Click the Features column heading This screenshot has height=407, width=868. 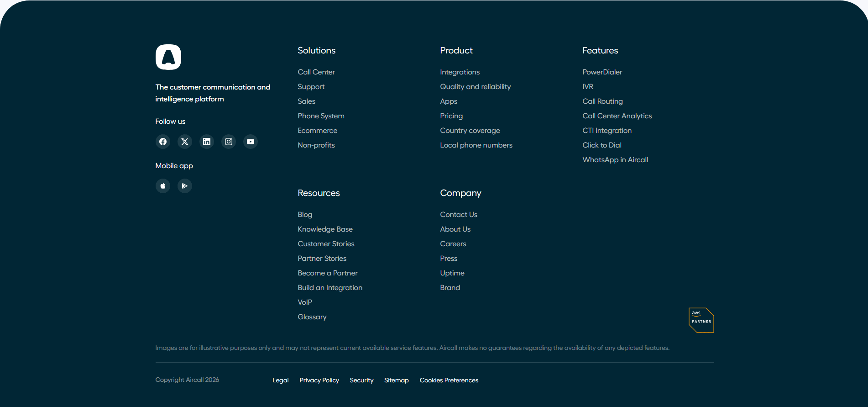point(600,51)
